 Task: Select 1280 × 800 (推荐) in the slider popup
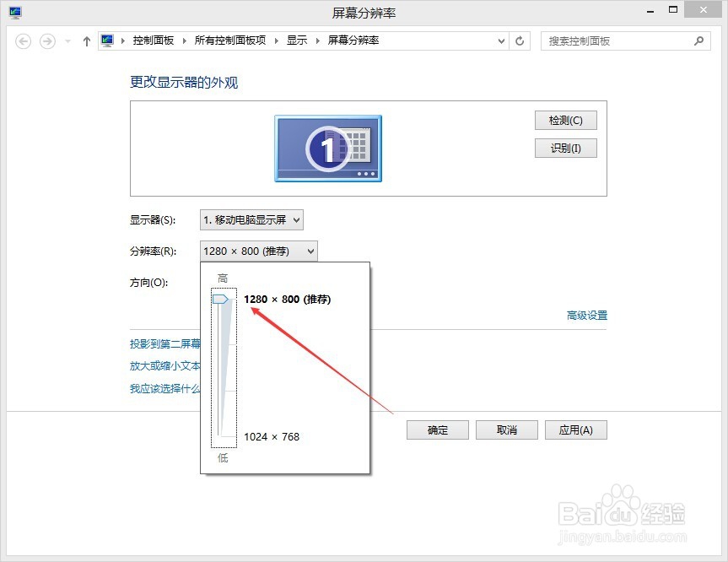point(288,300)
